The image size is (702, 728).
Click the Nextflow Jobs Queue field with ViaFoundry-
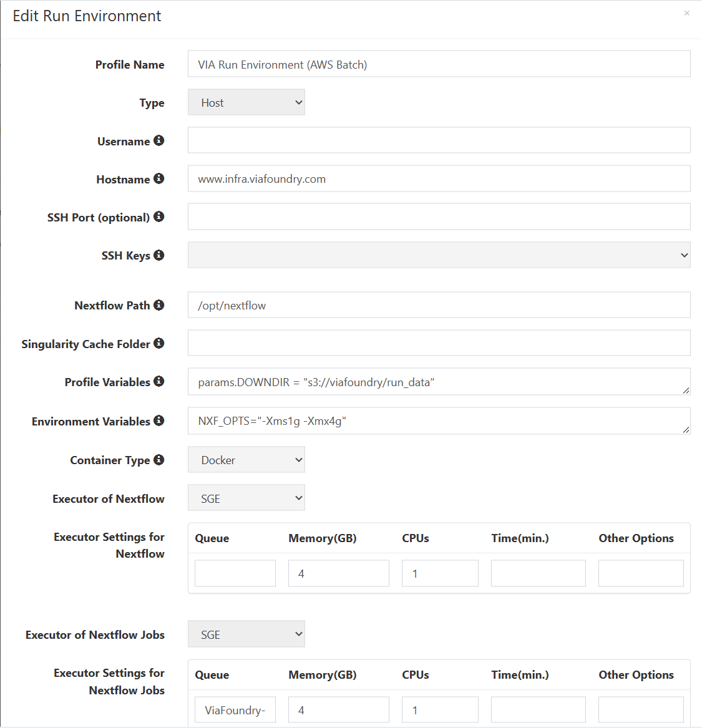235,710
